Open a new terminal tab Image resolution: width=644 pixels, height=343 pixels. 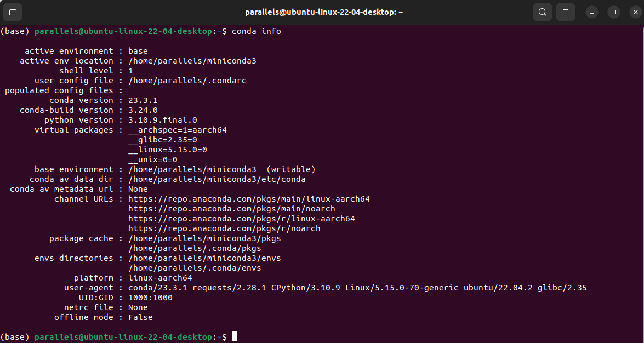tap(13, 12)
